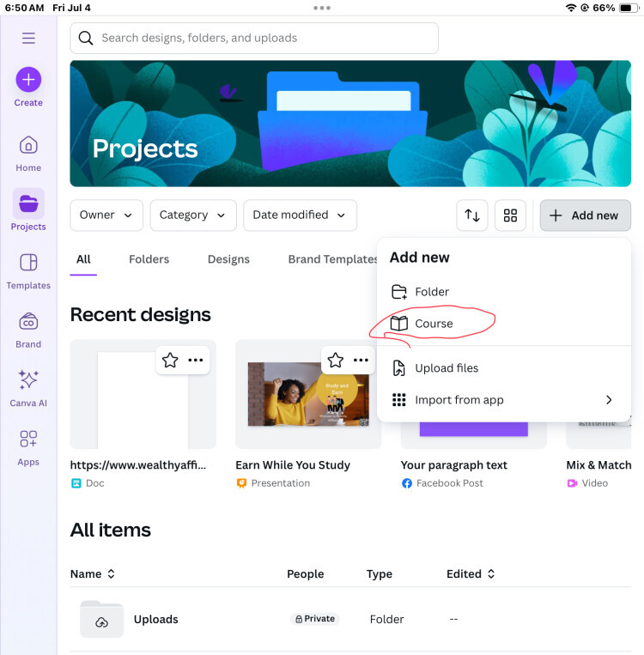Open the Date modified dropdown
644x655 pixels.
(299, 215)
